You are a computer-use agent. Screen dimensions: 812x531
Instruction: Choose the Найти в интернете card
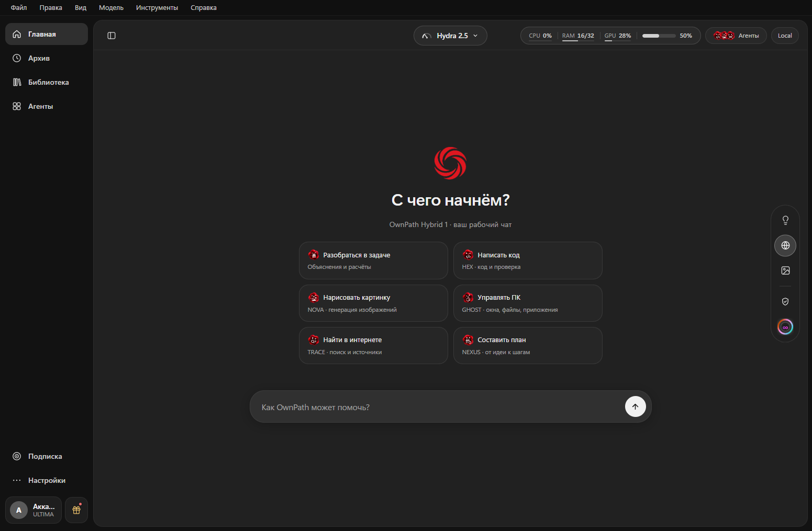point(373,345)
